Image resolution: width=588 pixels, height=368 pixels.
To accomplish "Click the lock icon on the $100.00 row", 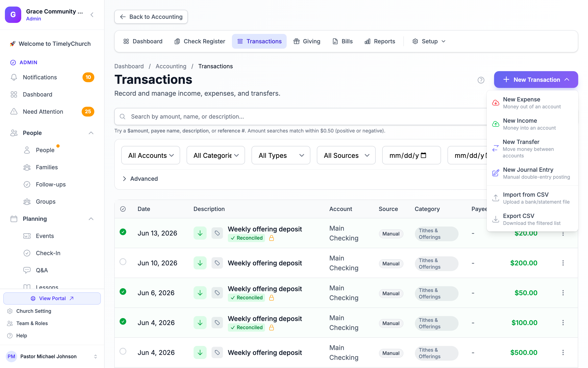I will point(271,328).
